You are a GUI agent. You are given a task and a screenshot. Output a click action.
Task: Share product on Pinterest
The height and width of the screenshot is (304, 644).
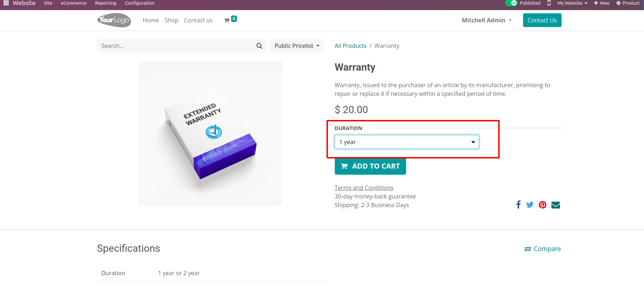coord(542,205)
